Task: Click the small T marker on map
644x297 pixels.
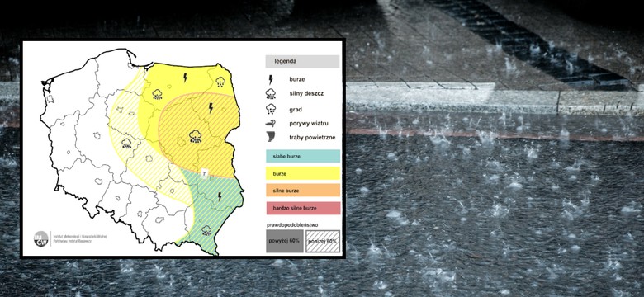Action: point(204,174)
